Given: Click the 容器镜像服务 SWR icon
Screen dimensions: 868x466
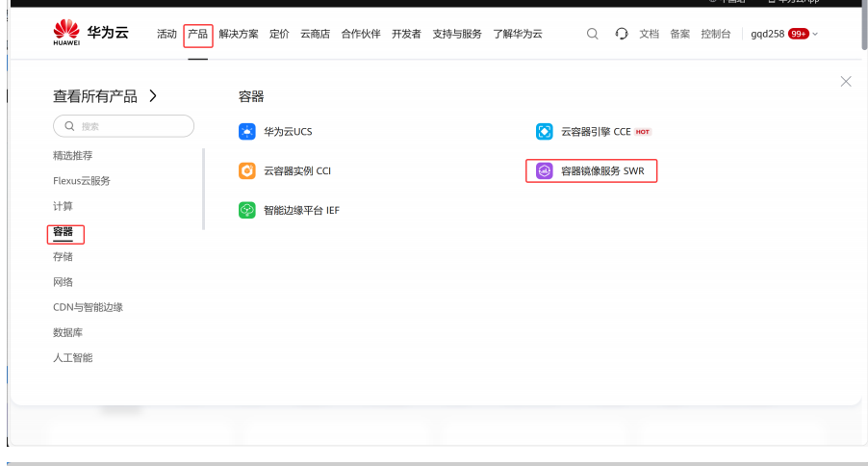Looking at the screenshot, I should pos(544,170).
